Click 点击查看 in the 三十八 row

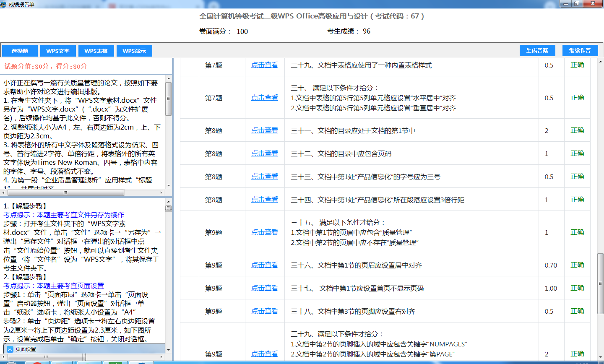[265, 311]
